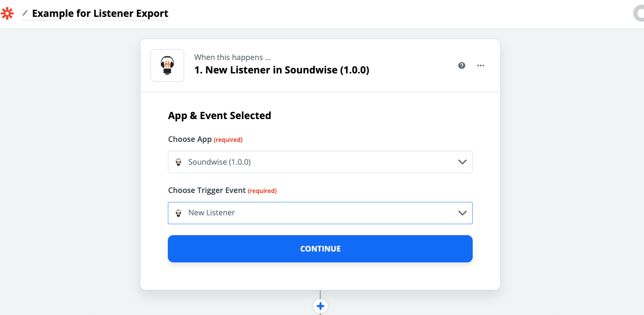Toggle the Zap on/off switch at top right

click(x=639, y=13)
